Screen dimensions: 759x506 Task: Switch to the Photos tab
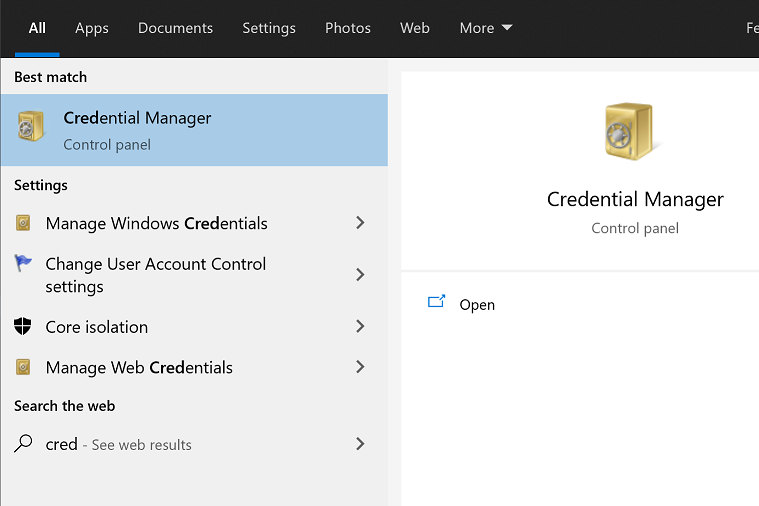348,28
